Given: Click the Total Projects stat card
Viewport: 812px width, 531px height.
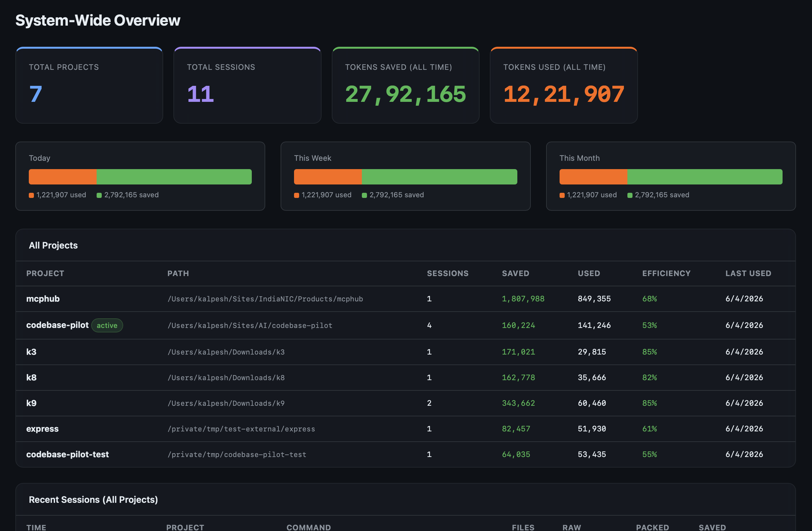Looking at the screenshot, I should pos(89,86).
